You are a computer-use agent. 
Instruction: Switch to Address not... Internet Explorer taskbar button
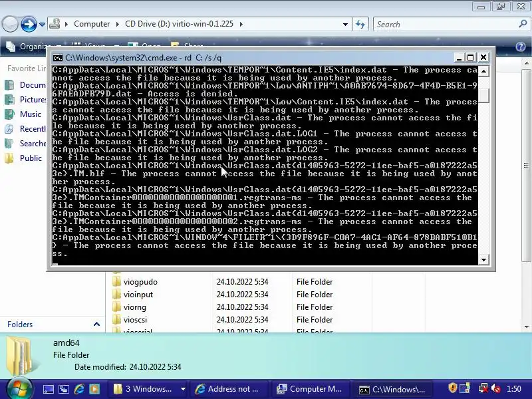pos(229,389)
